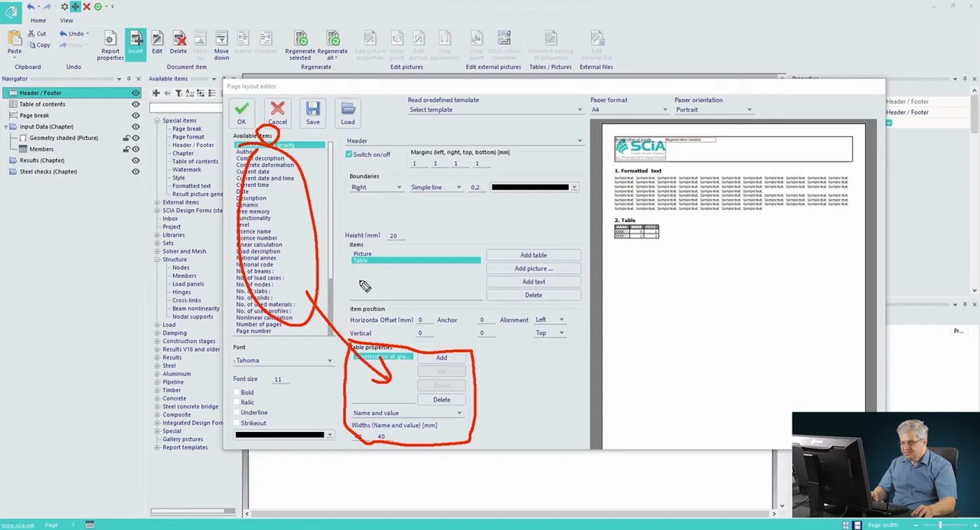Open the Select template dropdown
The image size is (980, 530).
coord(496,110)
